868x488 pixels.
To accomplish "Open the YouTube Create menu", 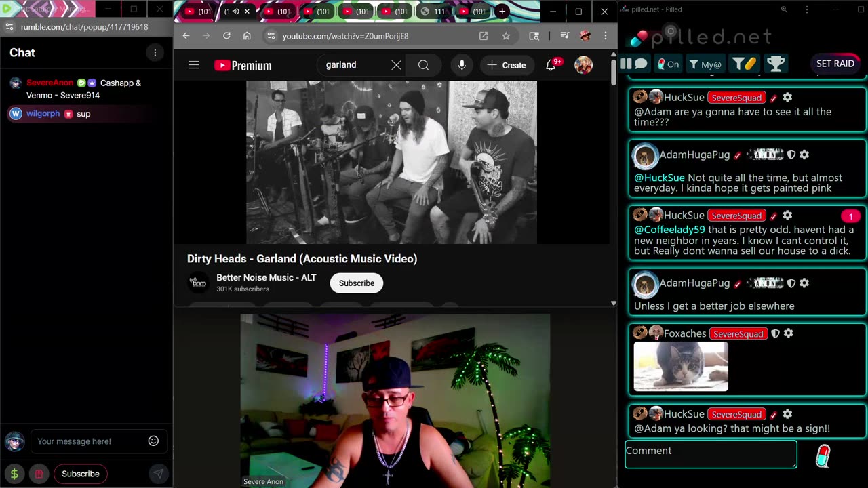I will point(507,65).
